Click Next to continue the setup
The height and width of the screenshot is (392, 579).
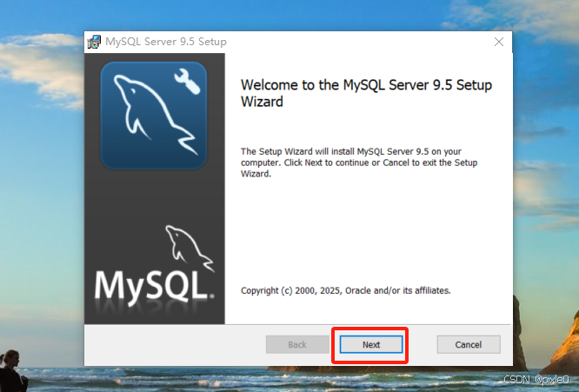[x=371, y=344]
